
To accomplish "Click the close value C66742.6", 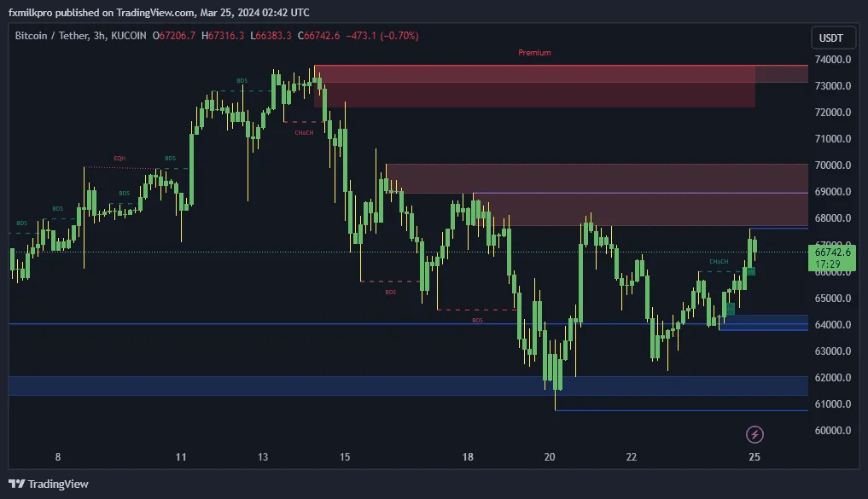I will (318, 36).
